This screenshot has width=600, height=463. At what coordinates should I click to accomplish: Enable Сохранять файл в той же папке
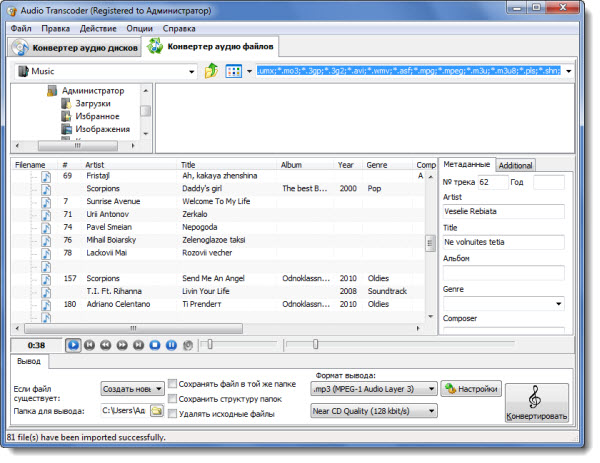point(173,384)
